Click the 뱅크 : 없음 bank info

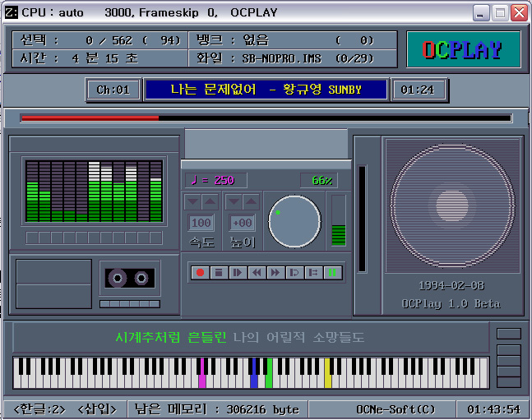[293, 41]
